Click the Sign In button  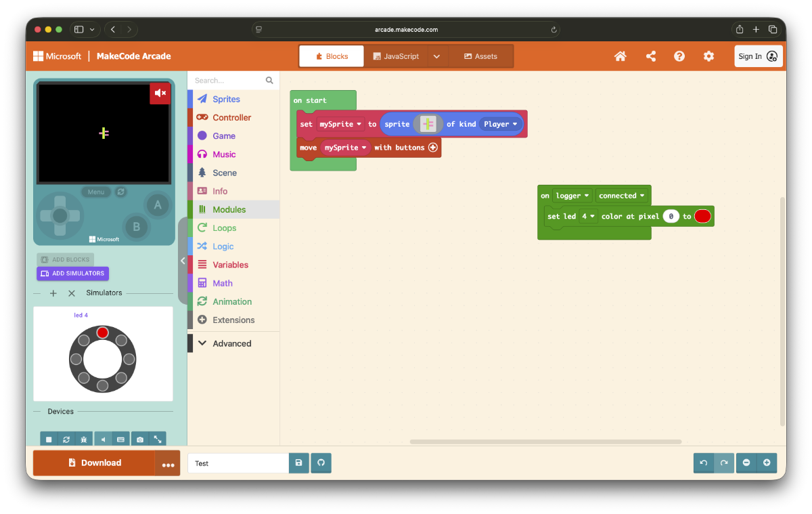(x=759, y=56)
